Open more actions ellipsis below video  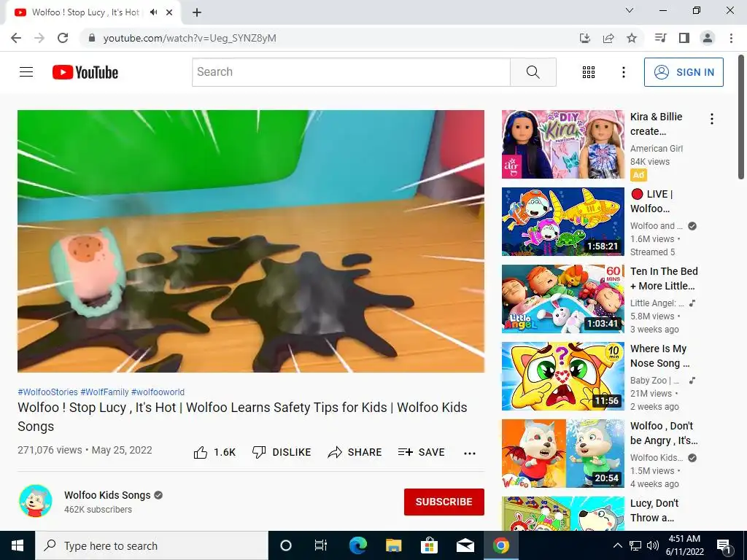pyautogui.click(x=470, y=453)
